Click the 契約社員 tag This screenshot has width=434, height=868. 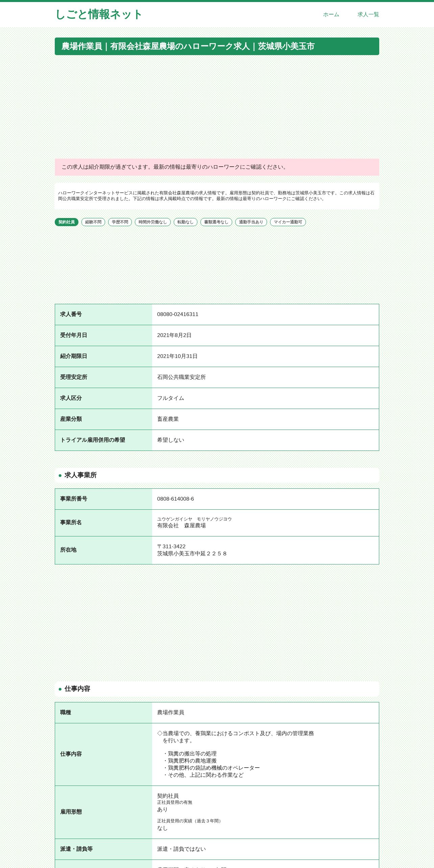[67, 222]
